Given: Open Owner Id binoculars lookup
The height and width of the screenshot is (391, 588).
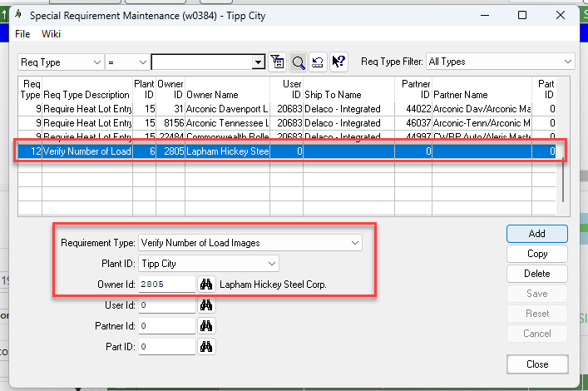Looking at the screenshot, I should point(206,284).
